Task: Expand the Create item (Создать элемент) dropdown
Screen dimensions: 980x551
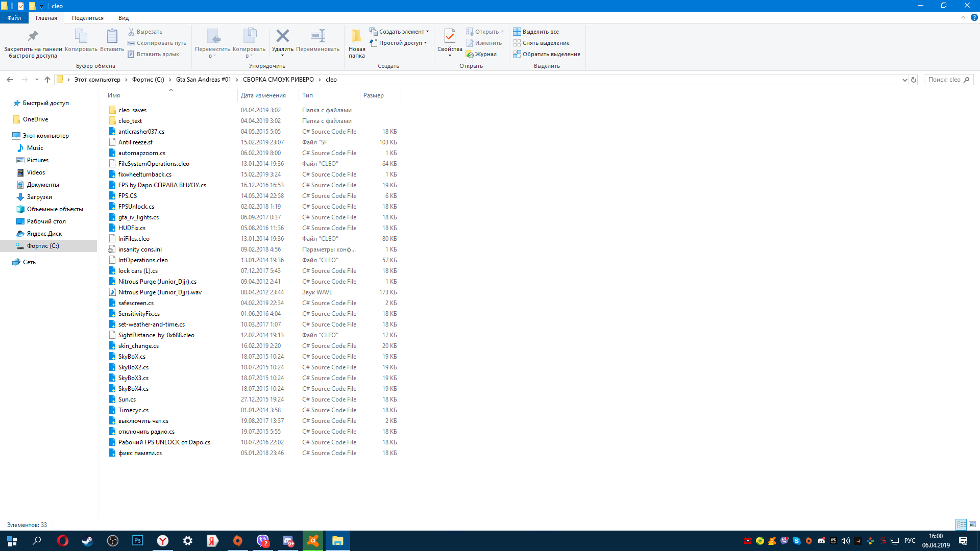Action: [x=427, y=32]
